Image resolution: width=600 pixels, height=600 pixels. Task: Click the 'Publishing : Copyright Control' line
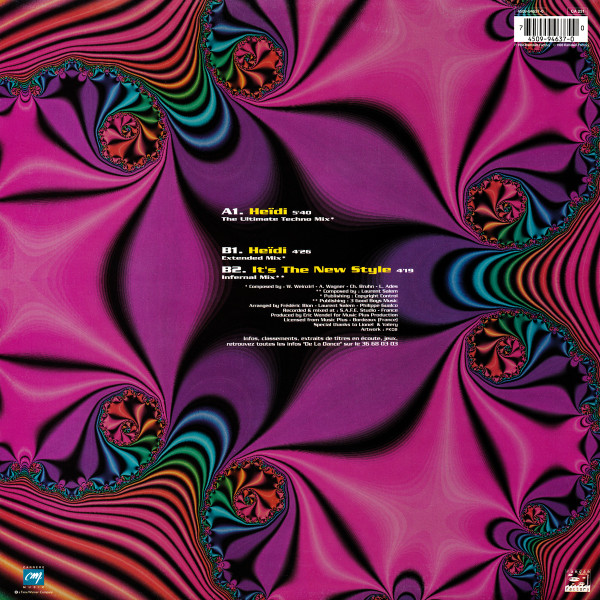pyautogui.click(x=359, y=296)
